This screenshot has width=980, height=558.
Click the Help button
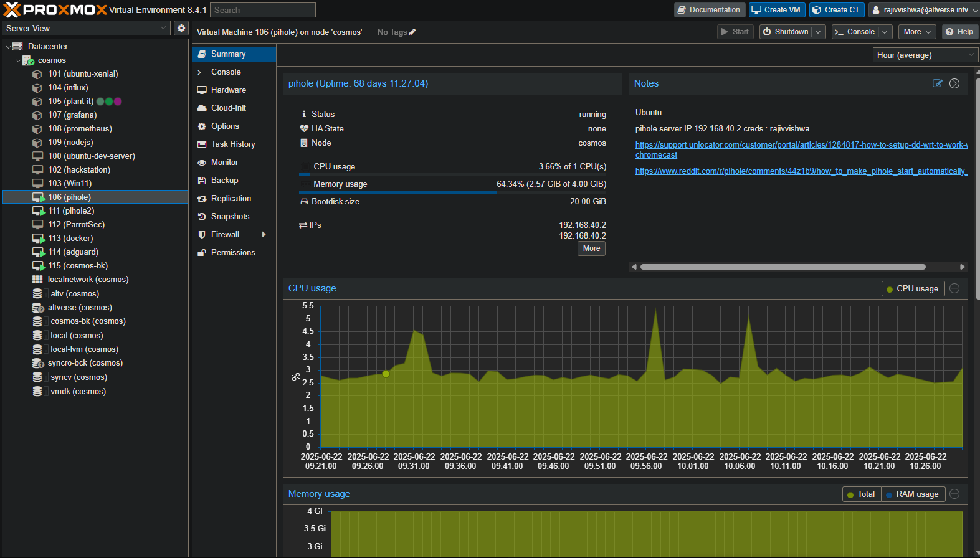click(959, 32)
